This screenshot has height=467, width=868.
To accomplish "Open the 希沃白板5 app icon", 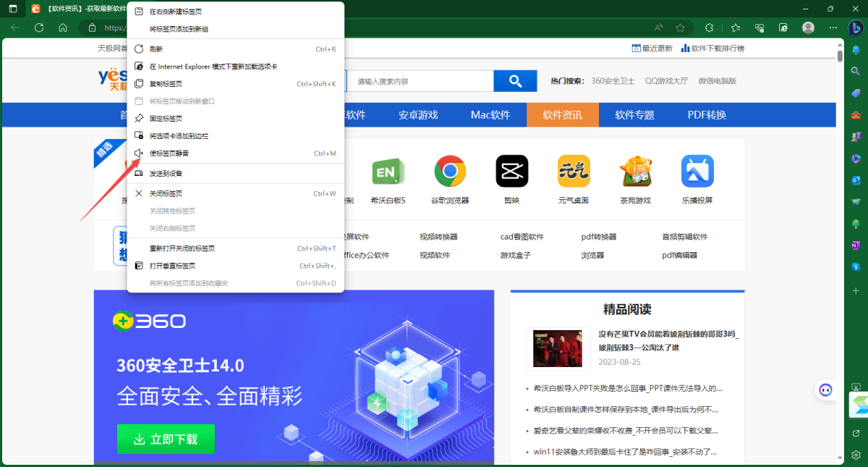I will 388,172.
